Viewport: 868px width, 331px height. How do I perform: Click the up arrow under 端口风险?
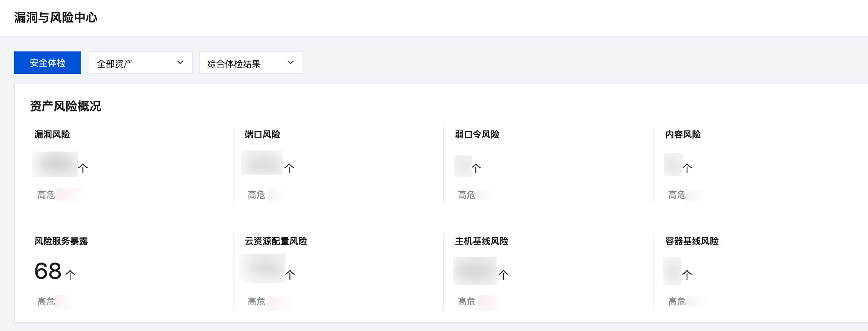pyautogui.click(x=289, y=168)
